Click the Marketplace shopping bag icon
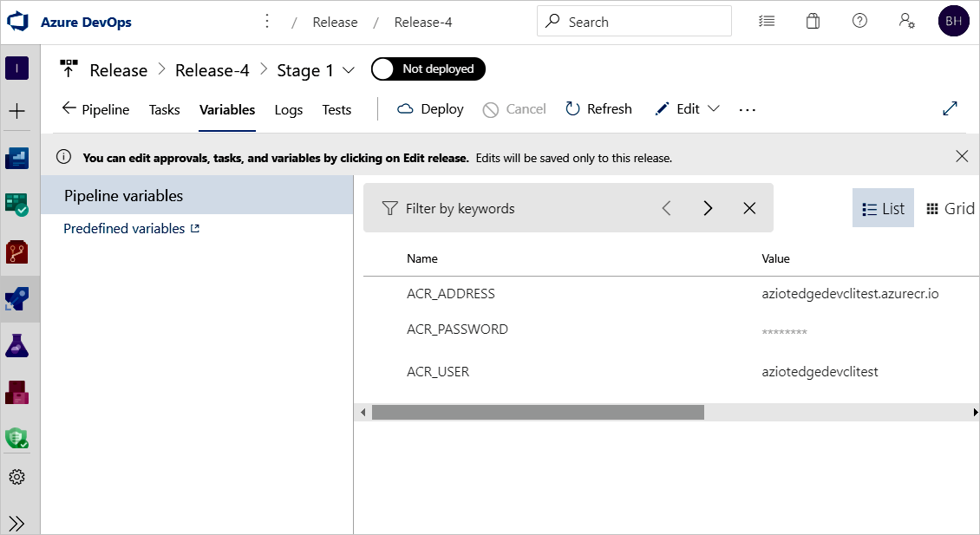980x535 pixels. 813,20
